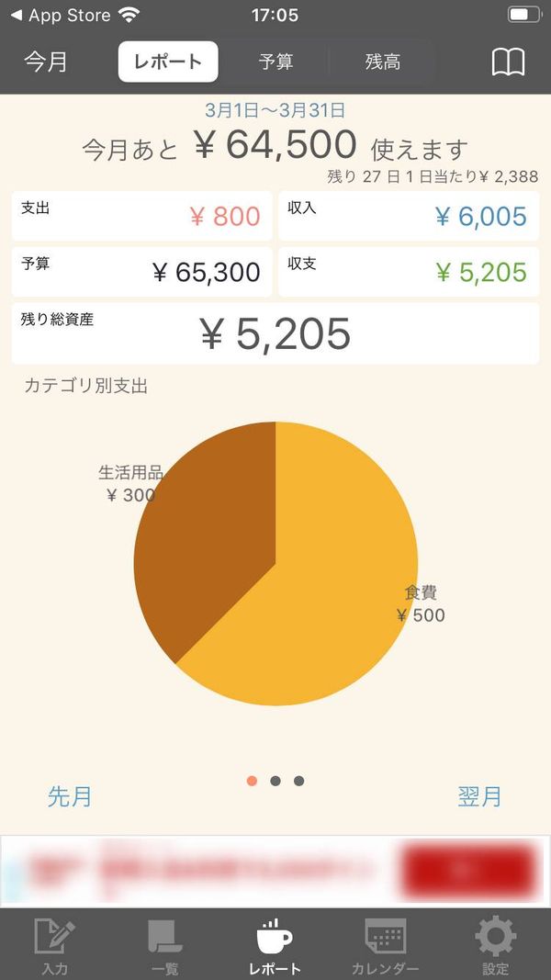Tap the 入力 pencil icon
This screenshot has width=551, height=980.
tap(55, 937)
